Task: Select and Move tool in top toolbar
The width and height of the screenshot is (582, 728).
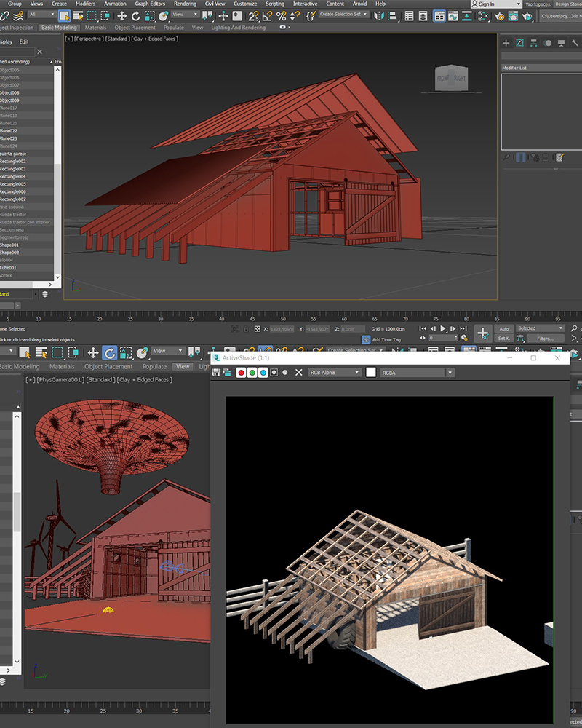Action: point(121,16)
